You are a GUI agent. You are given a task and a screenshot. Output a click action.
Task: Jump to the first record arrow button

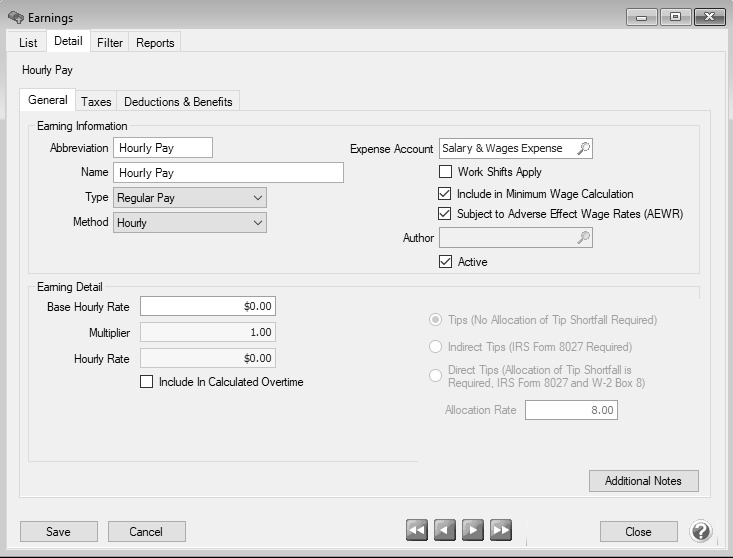point(417,531)
